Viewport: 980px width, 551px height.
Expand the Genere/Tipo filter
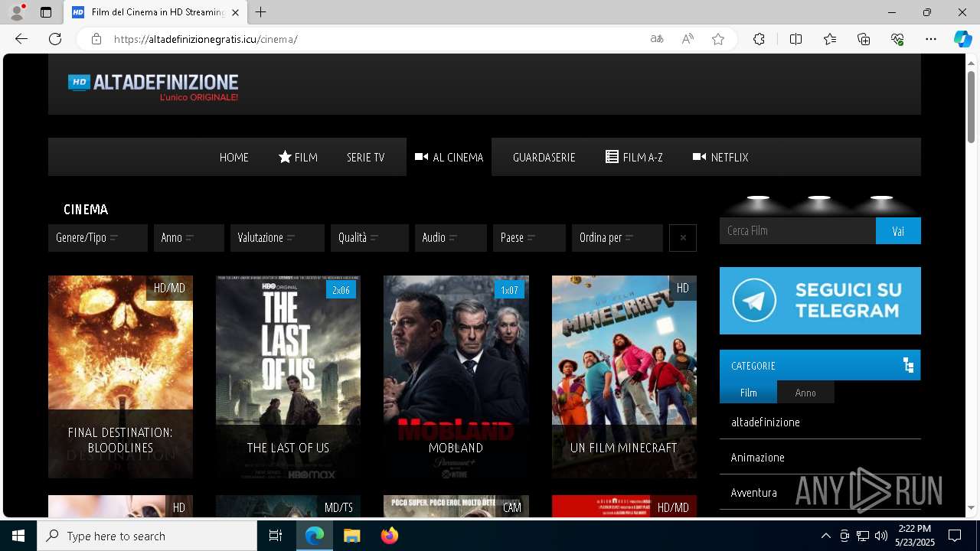tap(97, 238)
